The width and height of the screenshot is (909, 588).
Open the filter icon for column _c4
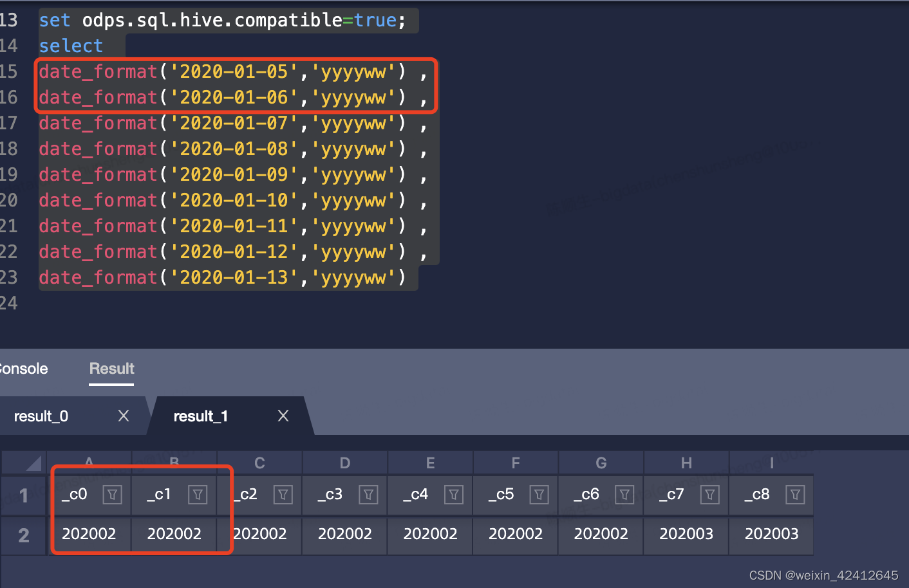[454, 495]
